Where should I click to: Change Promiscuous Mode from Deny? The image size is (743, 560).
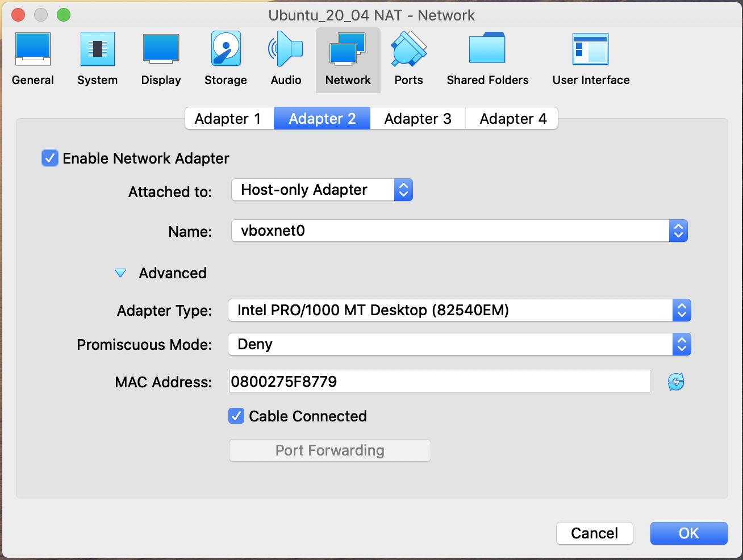(459, 345)
